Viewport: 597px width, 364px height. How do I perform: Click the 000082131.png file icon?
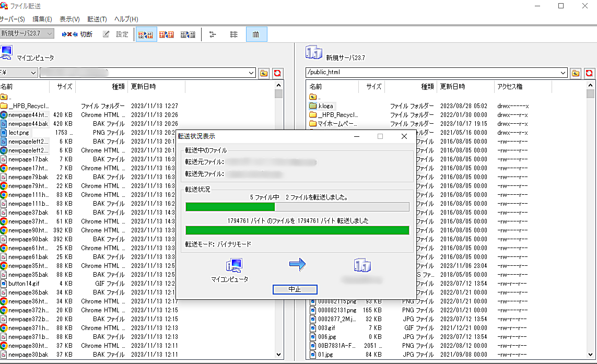[x=313, y=310]
